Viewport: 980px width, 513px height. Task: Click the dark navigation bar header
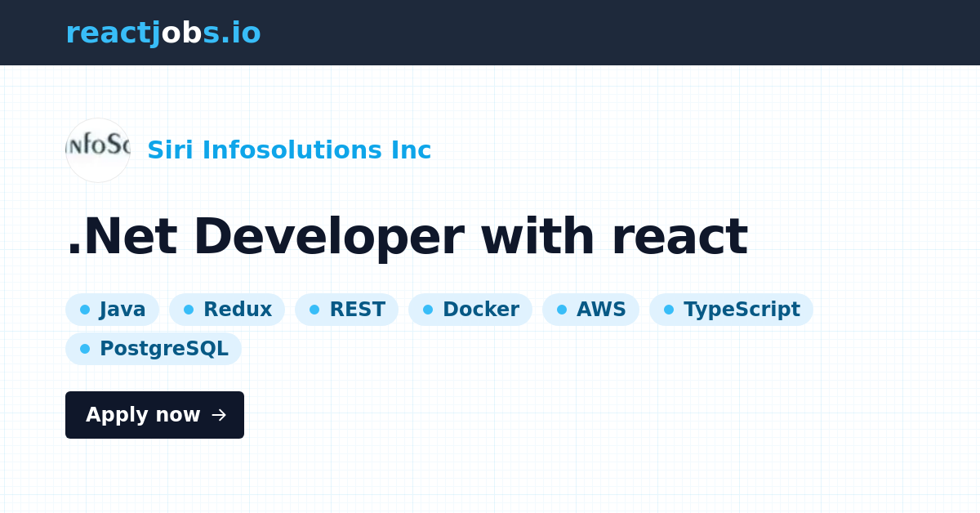[x=490, y=33]
